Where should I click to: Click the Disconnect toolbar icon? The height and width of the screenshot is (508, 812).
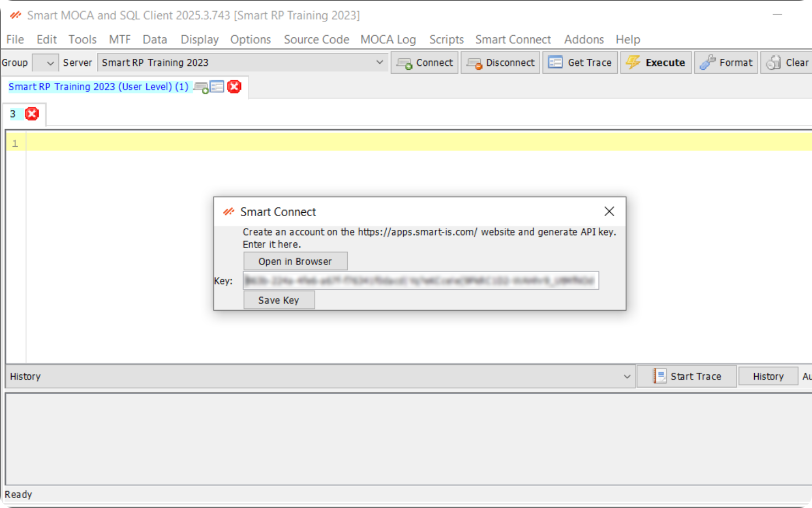pos(473,62)
